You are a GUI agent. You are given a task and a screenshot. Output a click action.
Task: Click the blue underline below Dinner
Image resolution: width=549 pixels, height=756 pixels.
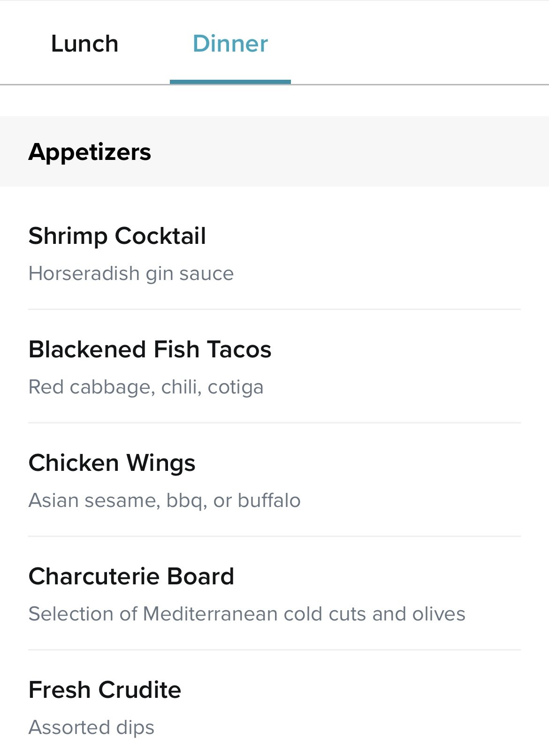coord(230,82)
